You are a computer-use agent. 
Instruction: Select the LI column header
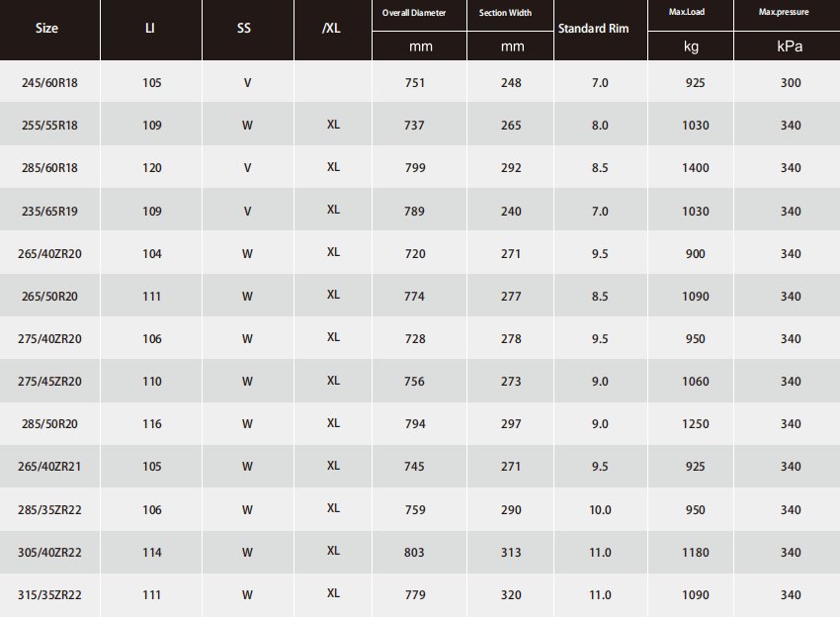pyautogui.click(x=151, y=29)
